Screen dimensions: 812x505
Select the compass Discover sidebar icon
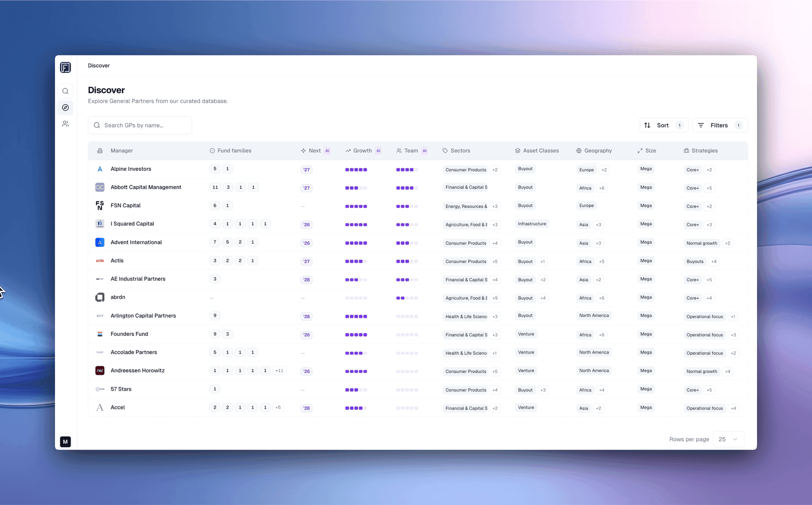pos(66,108)
